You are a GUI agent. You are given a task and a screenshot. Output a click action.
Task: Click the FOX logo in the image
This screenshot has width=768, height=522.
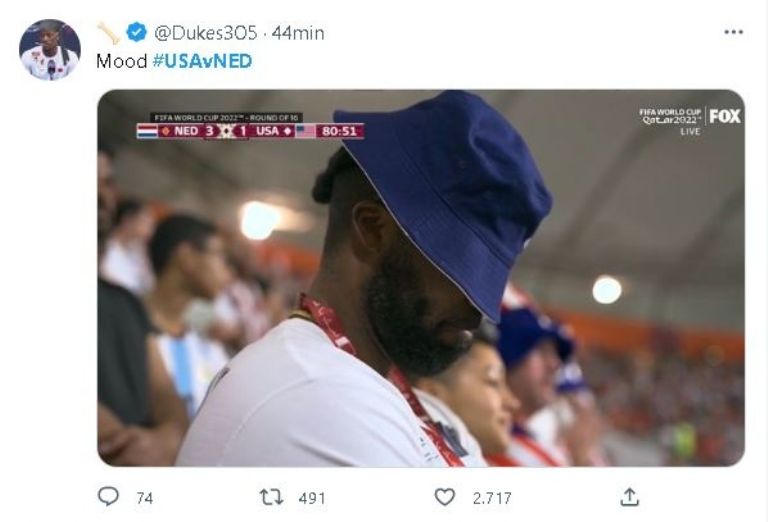(x=725, y=116)
